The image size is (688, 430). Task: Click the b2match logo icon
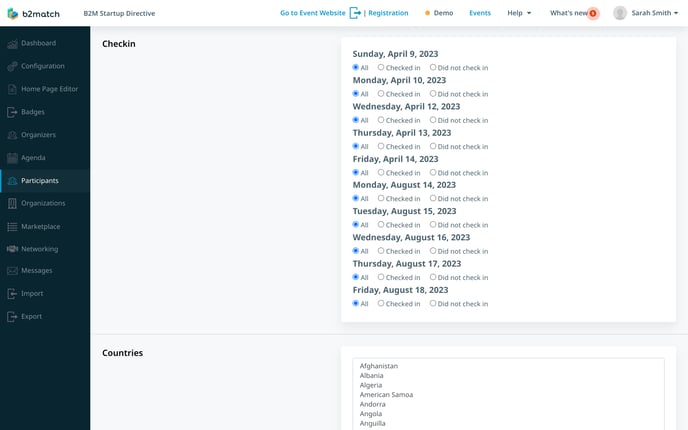[x=13, y=14]
